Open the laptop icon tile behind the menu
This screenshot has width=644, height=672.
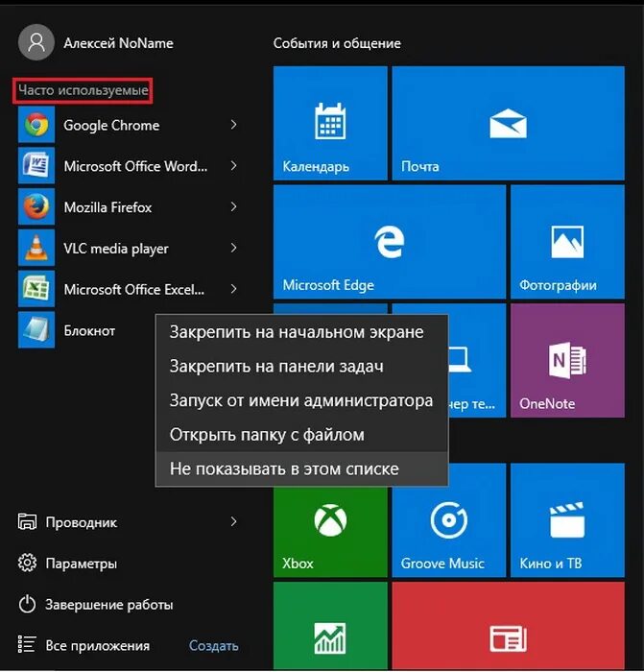[x=477, y=361]
